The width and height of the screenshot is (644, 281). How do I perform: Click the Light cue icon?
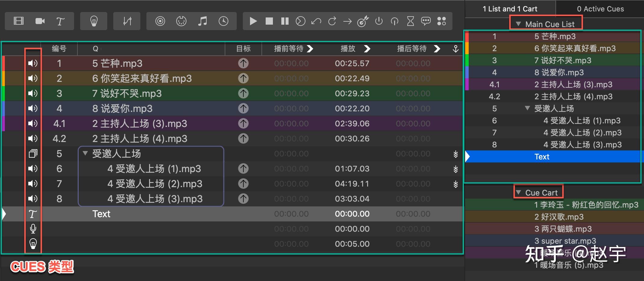[94, 21]
